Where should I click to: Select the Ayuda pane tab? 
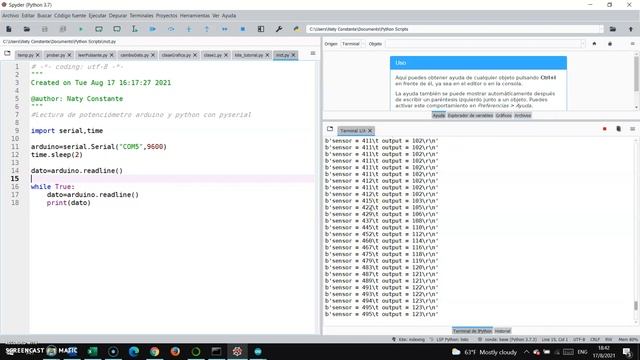click(x=439, y=116)
